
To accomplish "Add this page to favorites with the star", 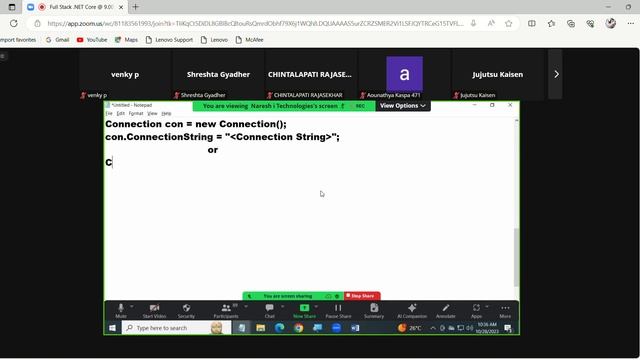I will (x=509, y=24).
